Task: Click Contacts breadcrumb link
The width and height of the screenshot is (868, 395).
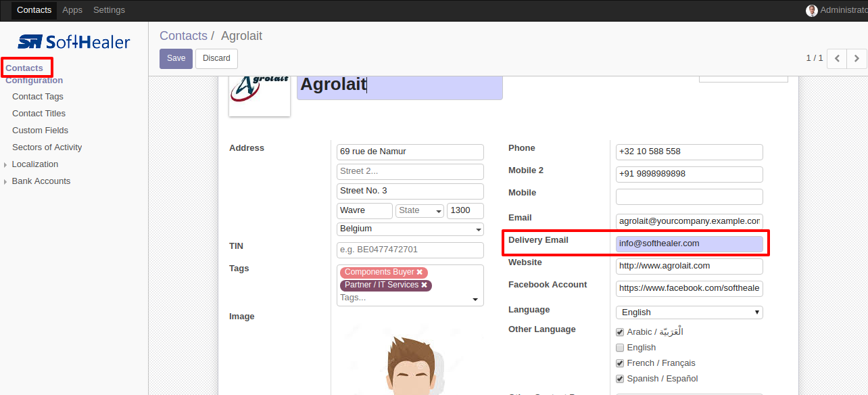Action: click(183, 36)
